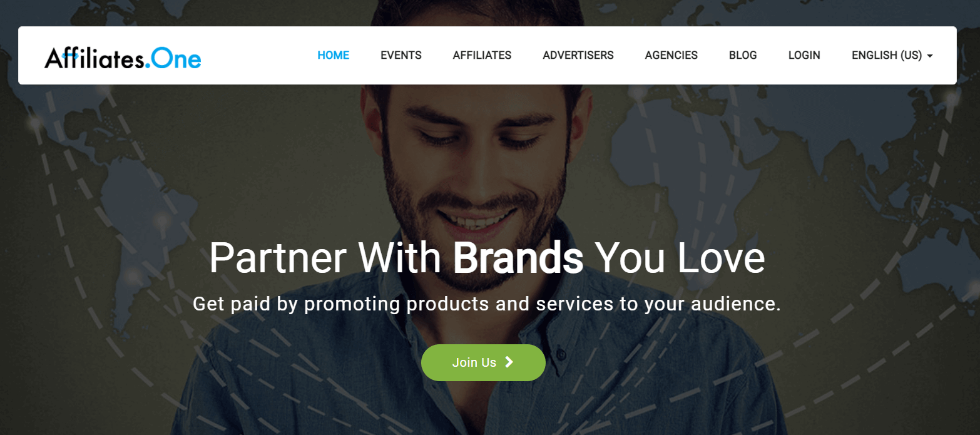Click the caret beside ENGLISH (US)
The width and height of the screenshot is (980, 435).
930,56
